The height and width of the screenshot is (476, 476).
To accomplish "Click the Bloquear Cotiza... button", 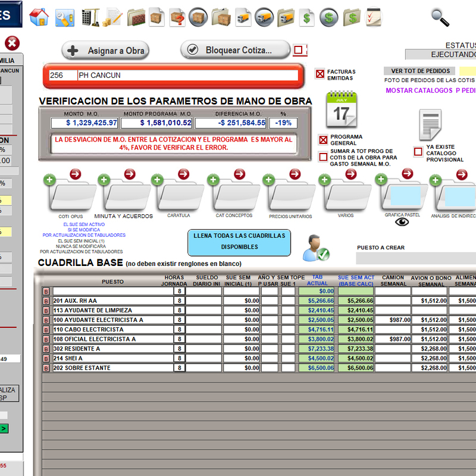I will coord(236,50).
